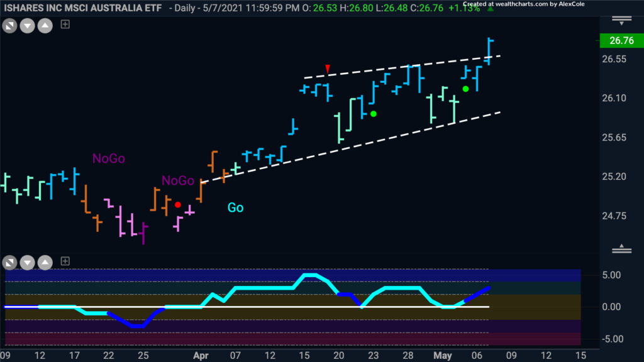Click the latest price bar at the breakout

click(489, 52)
